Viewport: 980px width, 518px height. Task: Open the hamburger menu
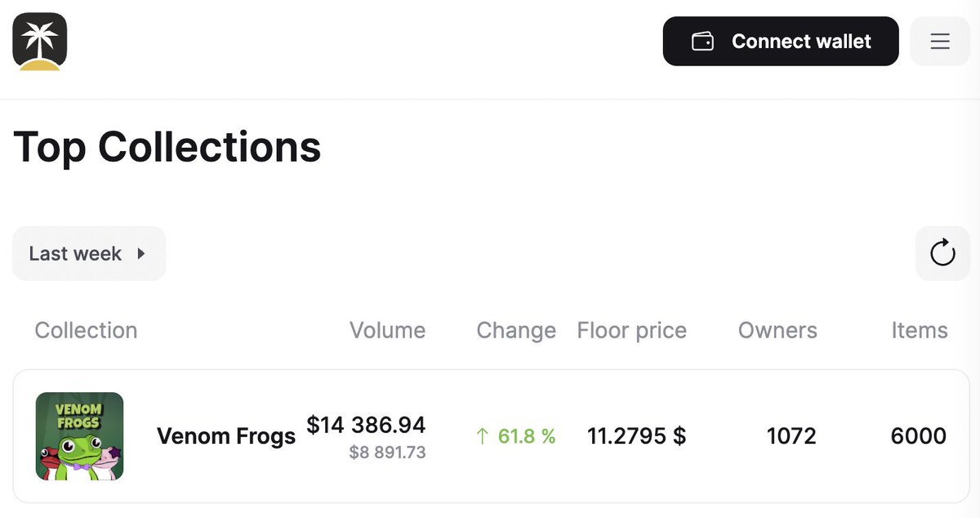(940, 41)
